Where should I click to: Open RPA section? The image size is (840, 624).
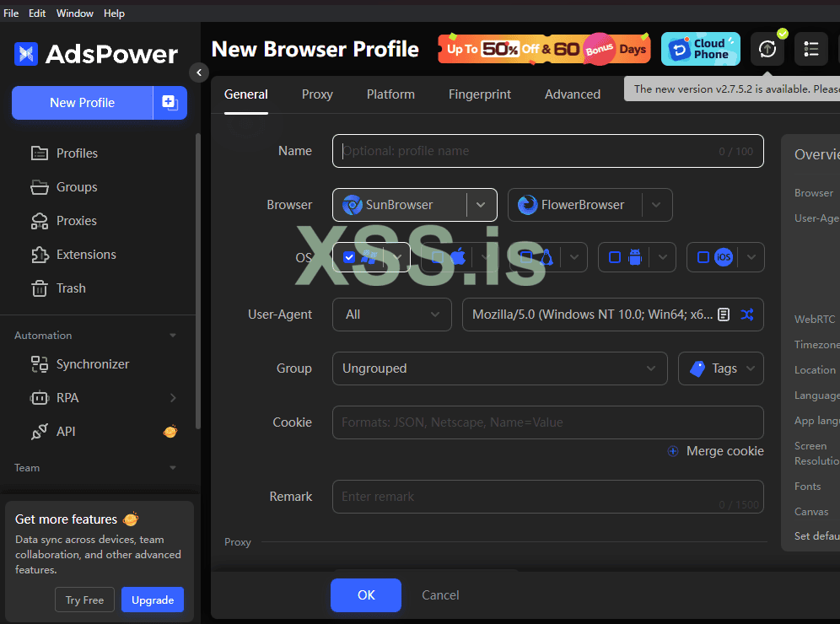coord(67,398)
